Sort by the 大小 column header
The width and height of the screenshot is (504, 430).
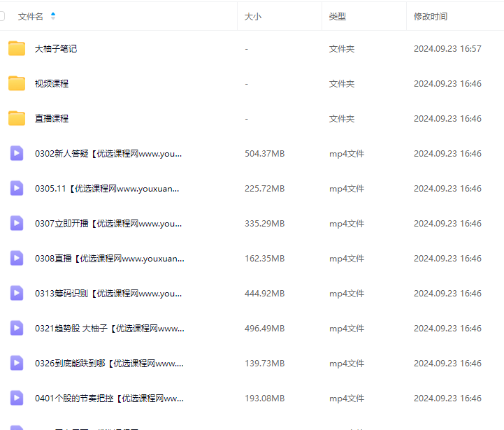point(253,16)
